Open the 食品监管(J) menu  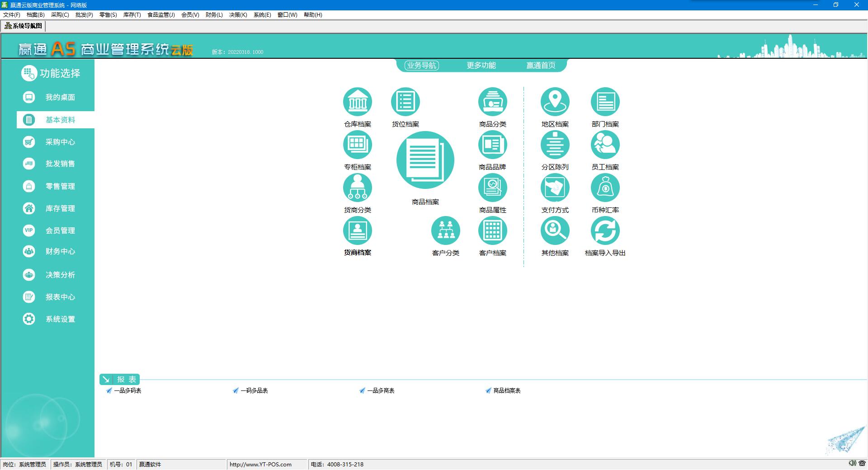pos(161,15)
